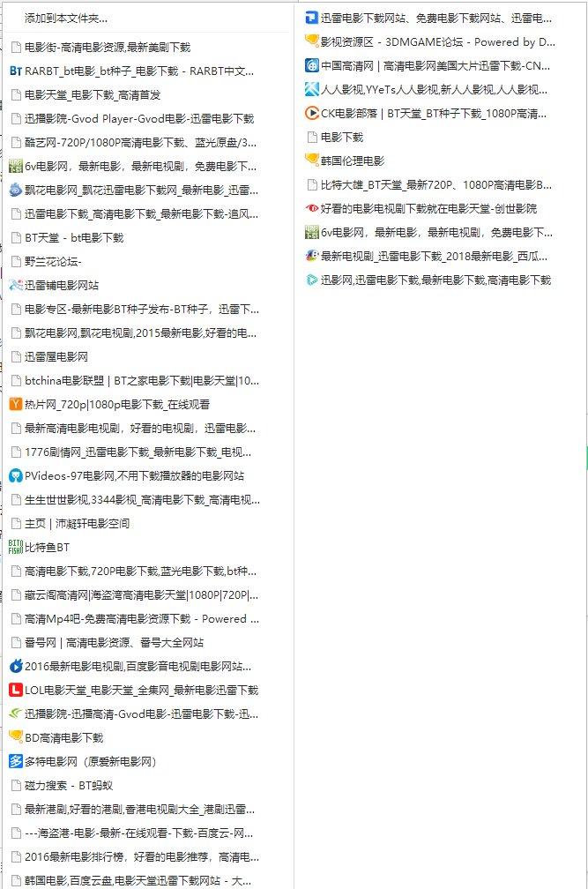Click the 迅播影院-迅播高清-Gvod bookmark's green favicon
This screenshot has height=889, width=588.
pos(16,713)
